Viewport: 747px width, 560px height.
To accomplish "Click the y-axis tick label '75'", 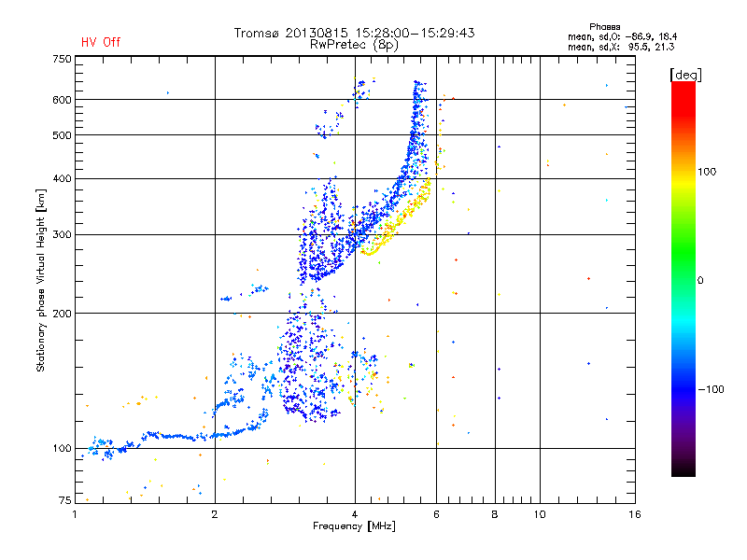I will point(65,500).
